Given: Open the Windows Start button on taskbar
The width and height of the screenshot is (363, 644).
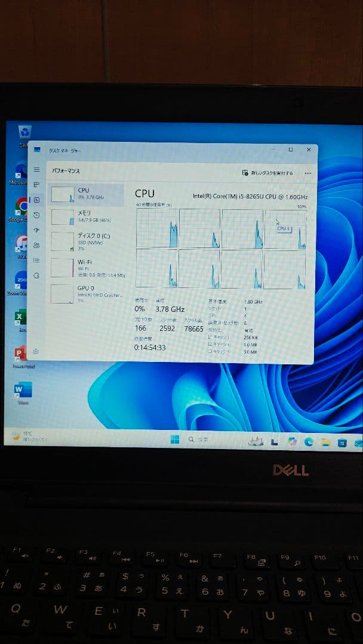Looking at the screenshot, I should tap(175, 439).
